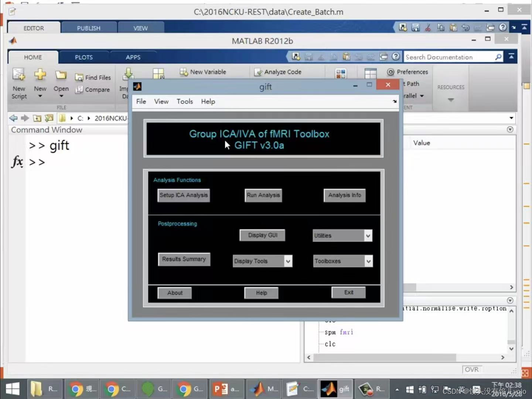Click New Variable
The image size is (532, 399).
(x=203, y=72)
